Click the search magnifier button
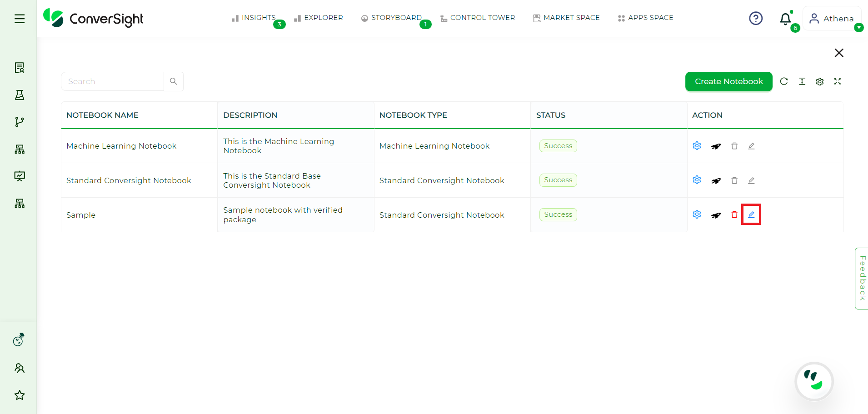The width and height of the screenshot is (868, 414). click(174, 81)
